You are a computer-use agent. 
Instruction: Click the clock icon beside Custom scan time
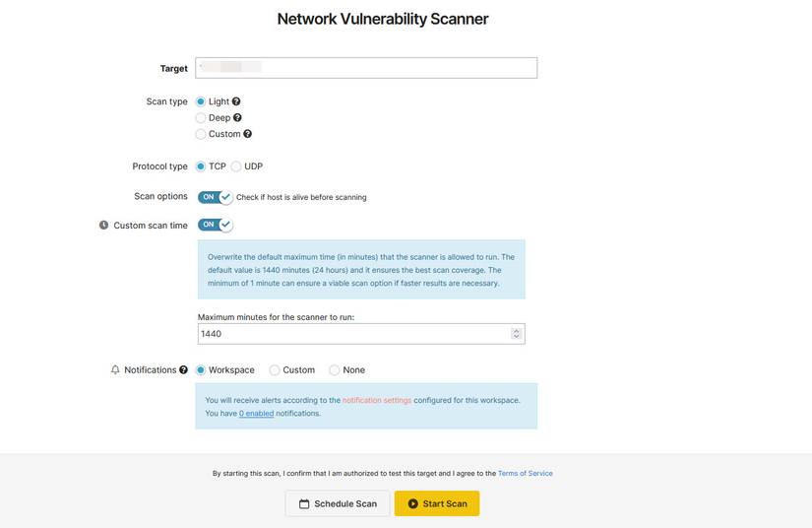click(x=104, y=226)
